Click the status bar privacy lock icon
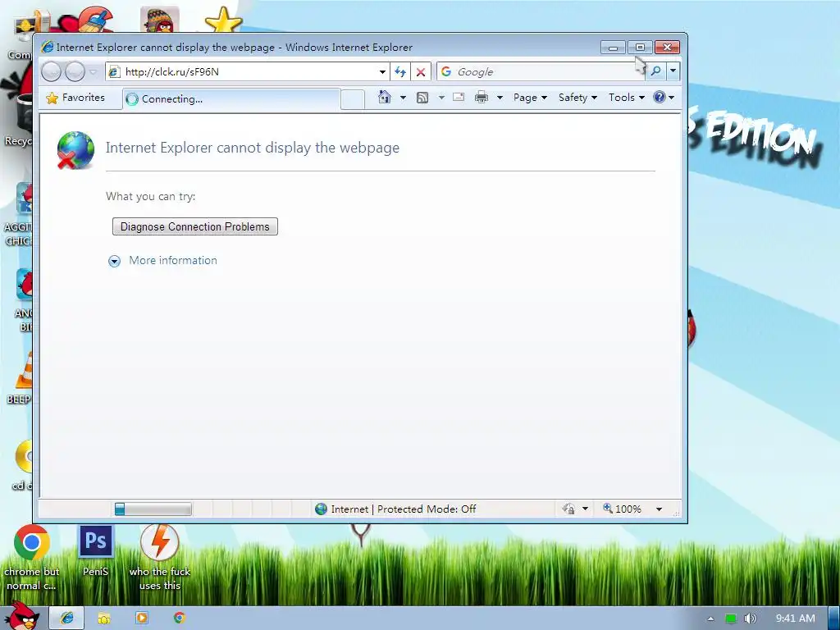The height and width of the screenshot is (630, 840). (568, 509)
